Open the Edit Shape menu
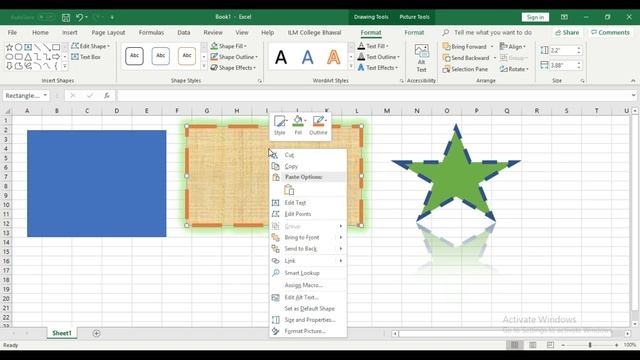The width and height of the screenshot is (640, 360). coord(91,46)
